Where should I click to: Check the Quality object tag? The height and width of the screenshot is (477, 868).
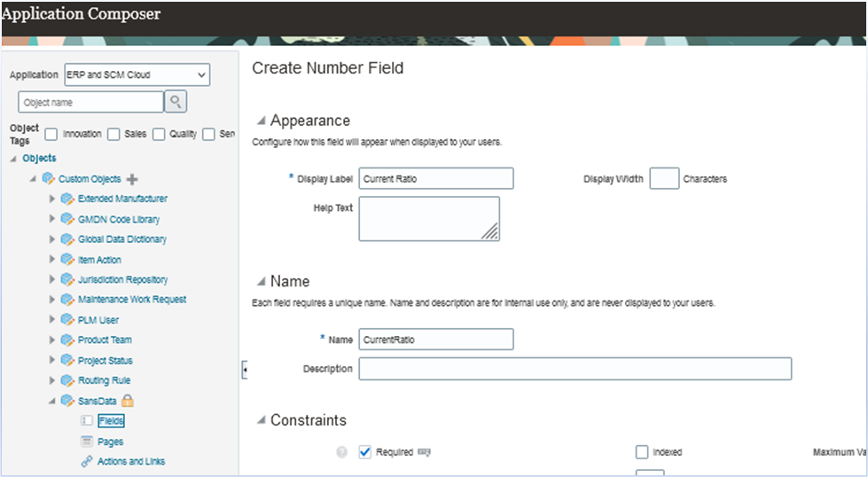point(159,134)
